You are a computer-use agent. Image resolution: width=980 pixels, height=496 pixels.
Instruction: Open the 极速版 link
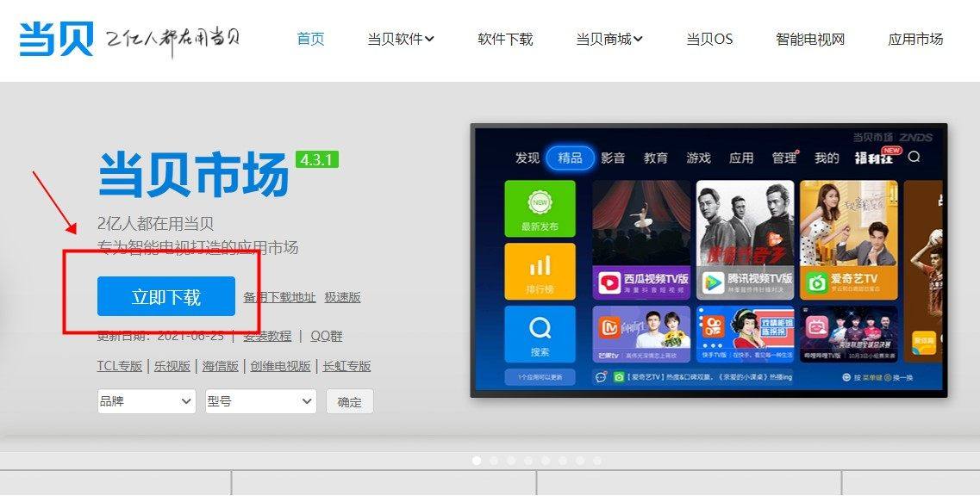342,297
